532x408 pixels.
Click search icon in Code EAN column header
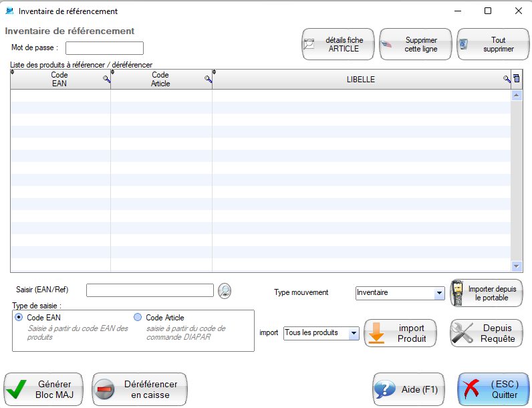106,80
